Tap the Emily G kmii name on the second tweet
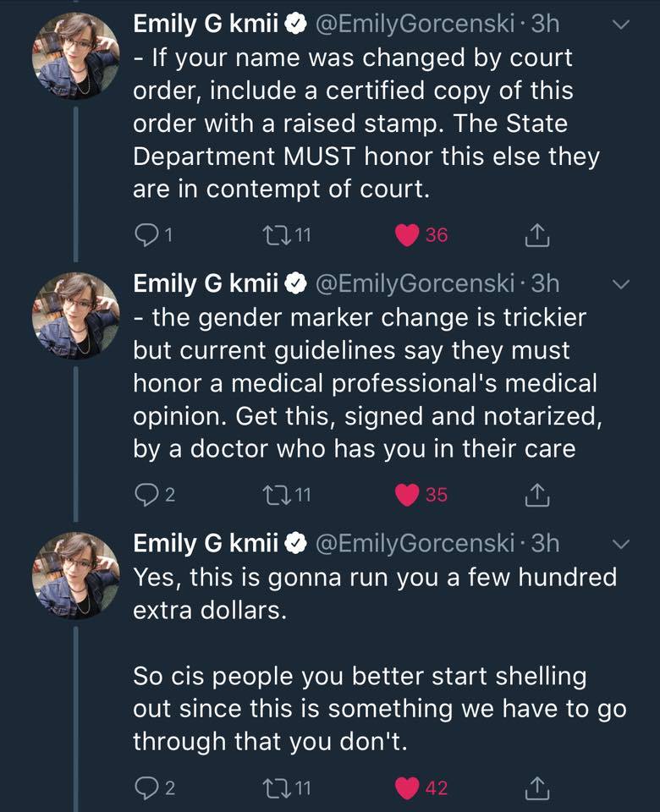This screenshot has width=660, height=812. tap(206, 285)
